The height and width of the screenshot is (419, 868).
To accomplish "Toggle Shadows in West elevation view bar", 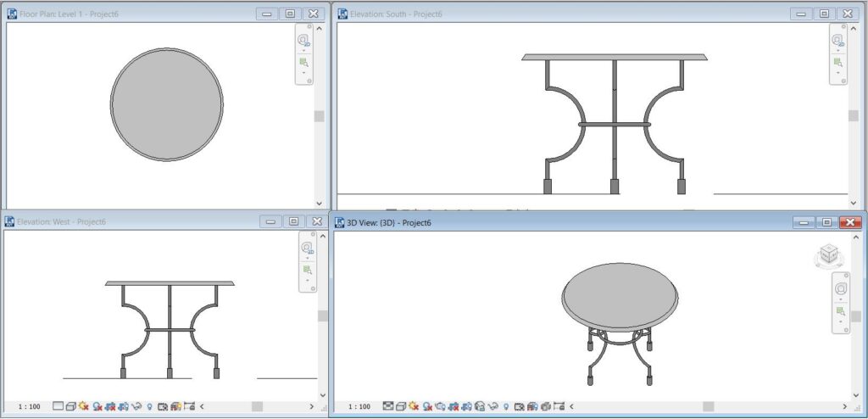I will (x=97, y=406).
